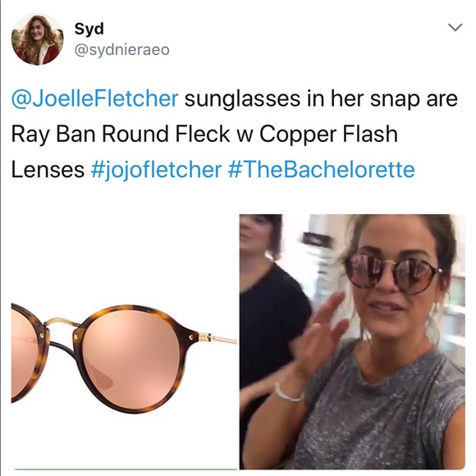Open the #TheBachelorette hashtag
The width and height of the screenshot is (476, 476).
pyautogui.click(x=321, y=170)
